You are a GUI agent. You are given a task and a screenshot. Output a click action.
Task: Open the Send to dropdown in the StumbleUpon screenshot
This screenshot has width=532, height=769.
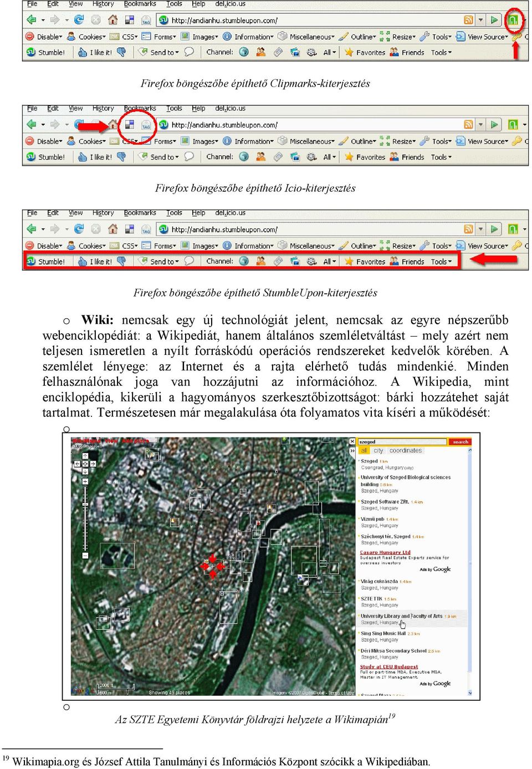pyautogui.click(x=159, y=261)
